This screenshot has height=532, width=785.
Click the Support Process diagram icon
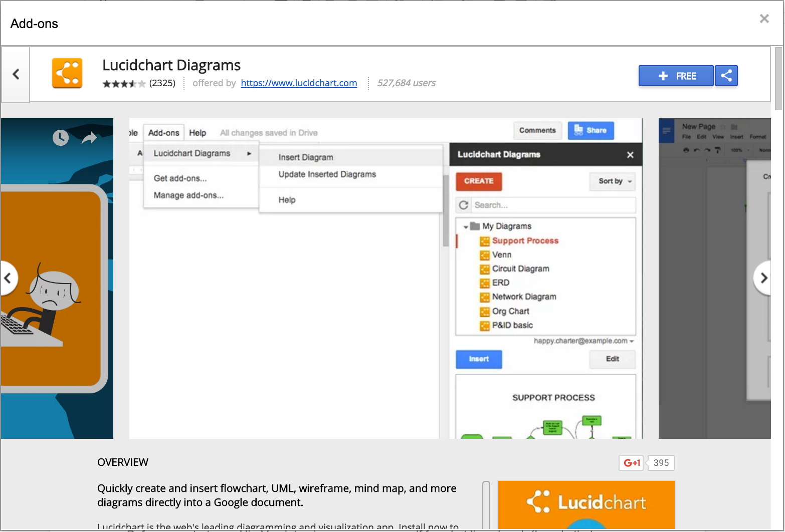[x=485, y=241]
